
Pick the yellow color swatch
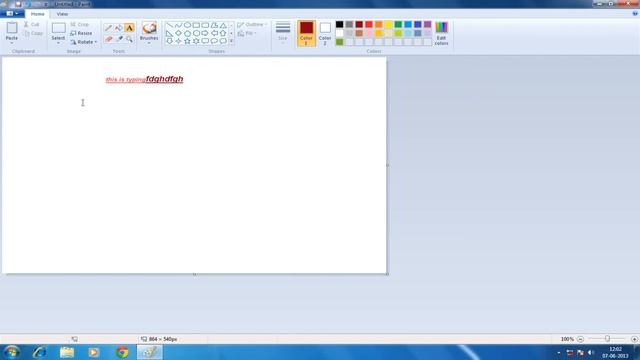[389, 24]
